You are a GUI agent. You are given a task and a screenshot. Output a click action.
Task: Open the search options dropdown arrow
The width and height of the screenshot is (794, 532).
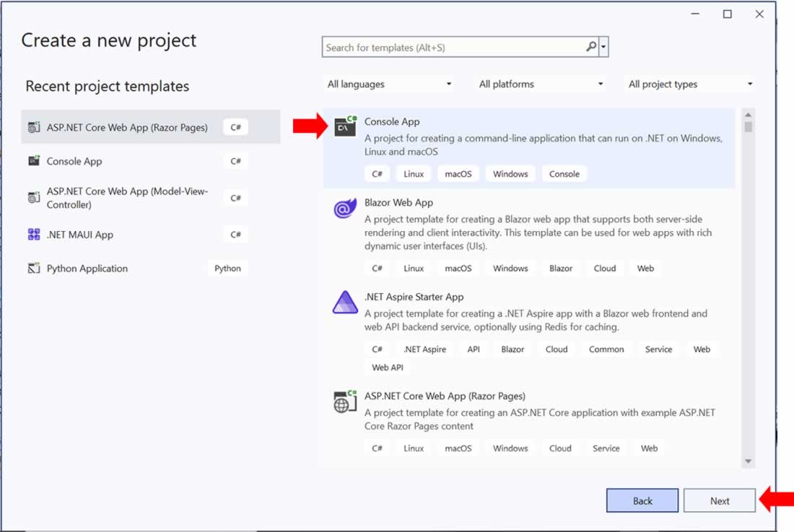point(603,47)
